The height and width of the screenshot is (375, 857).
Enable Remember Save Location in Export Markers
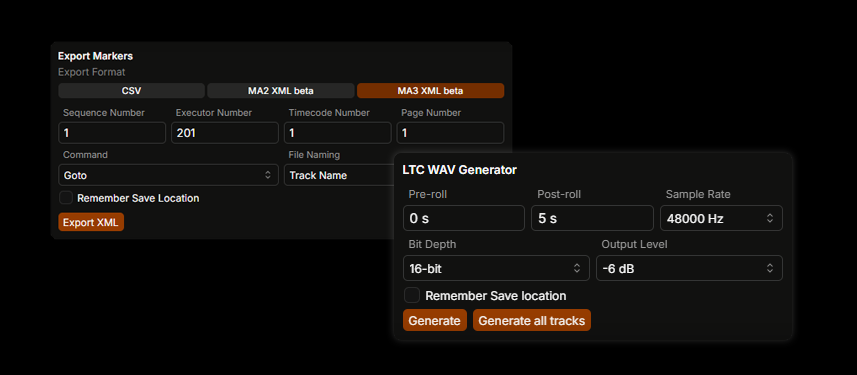coord(66,198)
